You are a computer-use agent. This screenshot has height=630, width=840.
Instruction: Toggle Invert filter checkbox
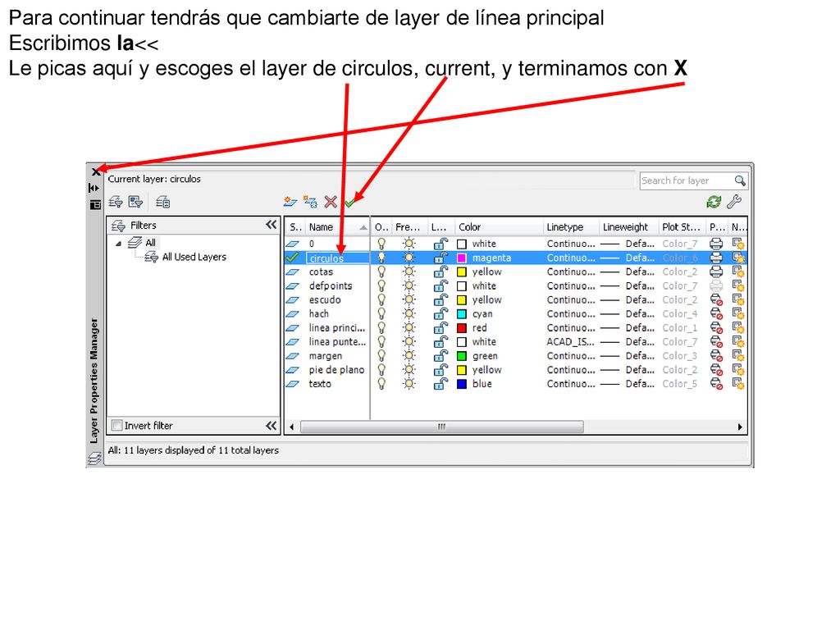click(x=116, y=426)
